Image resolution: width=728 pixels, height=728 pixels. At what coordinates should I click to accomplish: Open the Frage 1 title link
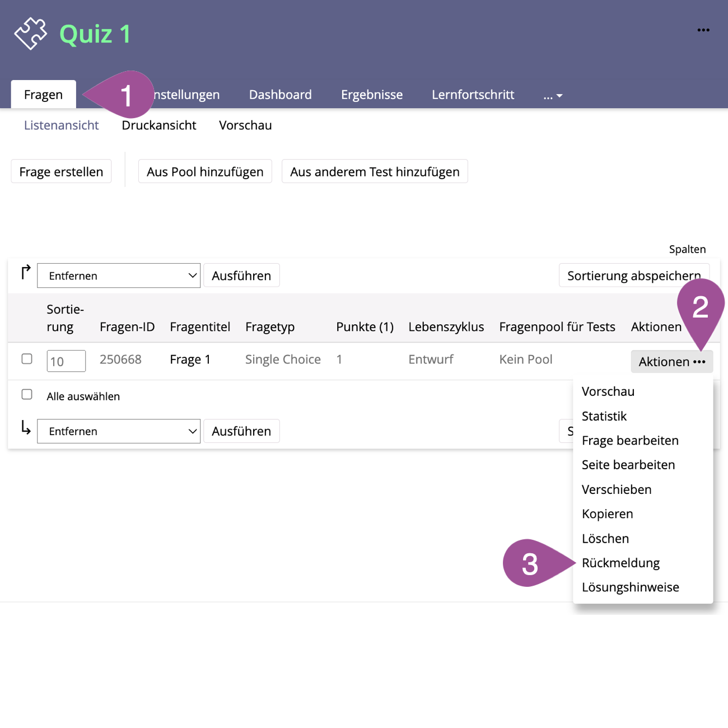point(190,360)
